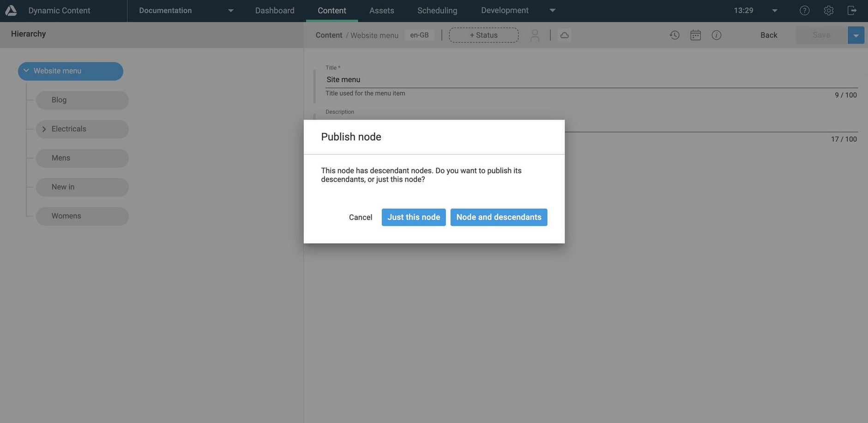Publish content using the cloud icon
The height and width of the screenshot is (423, 868).
(565, 35)
